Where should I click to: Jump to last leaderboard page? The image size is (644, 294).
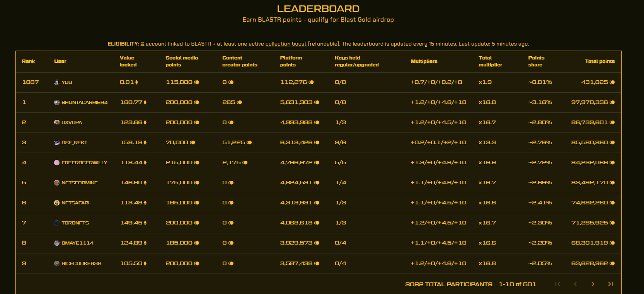pos(610,284)
